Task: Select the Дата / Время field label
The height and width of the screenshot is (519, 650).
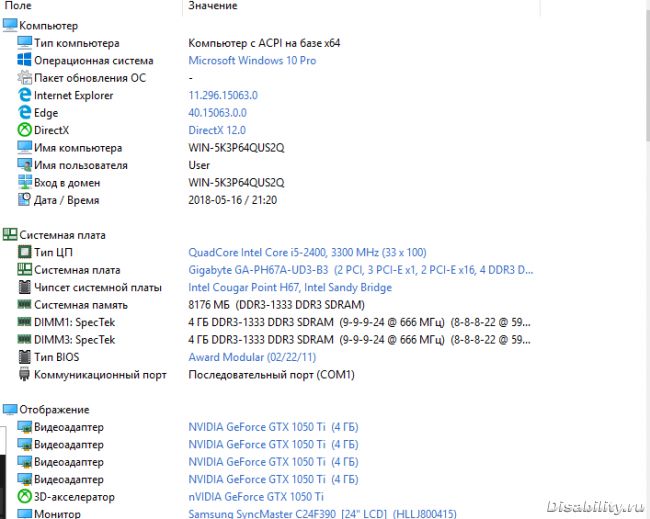Action: [67, 200]
